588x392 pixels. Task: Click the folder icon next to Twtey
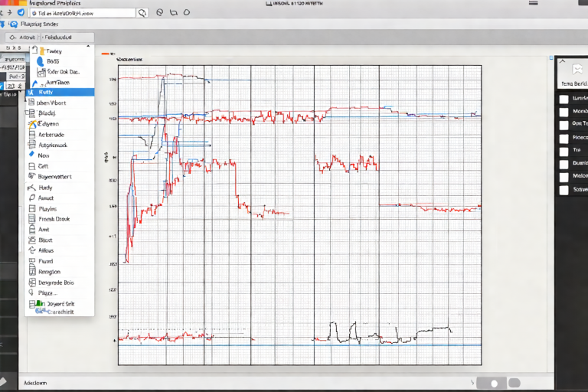coord(41,51)
